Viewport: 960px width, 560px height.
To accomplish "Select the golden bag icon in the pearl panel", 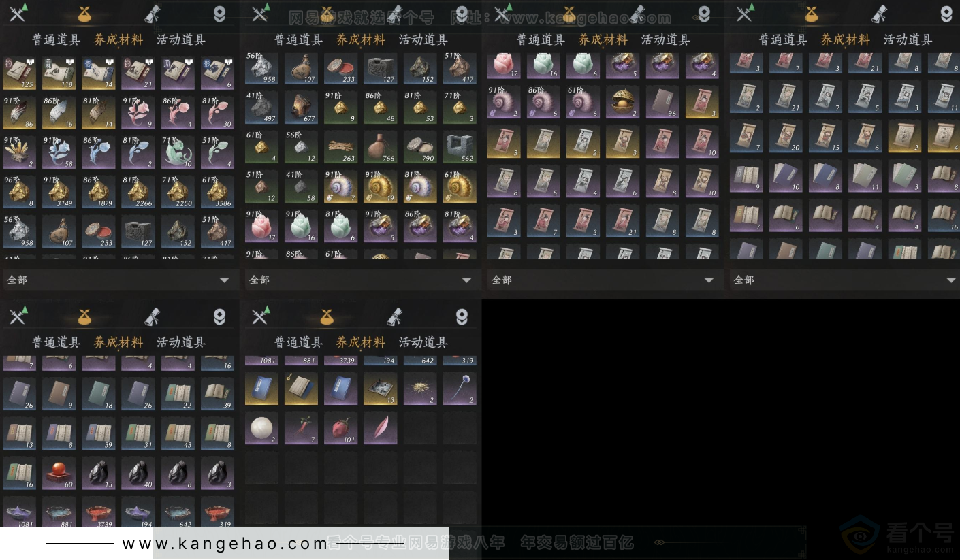I will pos(327,316).
